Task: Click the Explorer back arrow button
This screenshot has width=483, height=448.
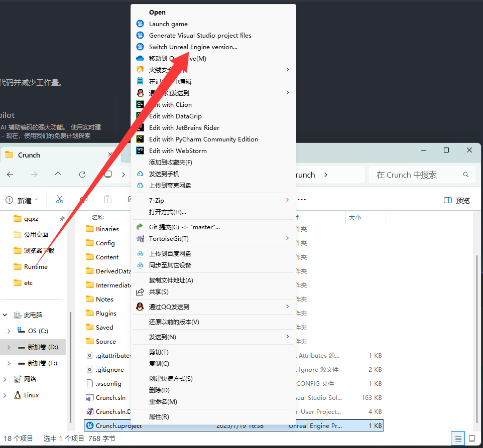Action: [x=10, y=175]
